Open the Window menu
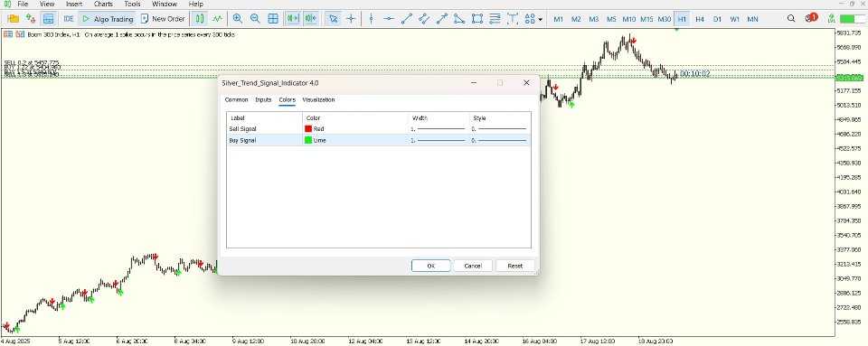 pos(165,4)
